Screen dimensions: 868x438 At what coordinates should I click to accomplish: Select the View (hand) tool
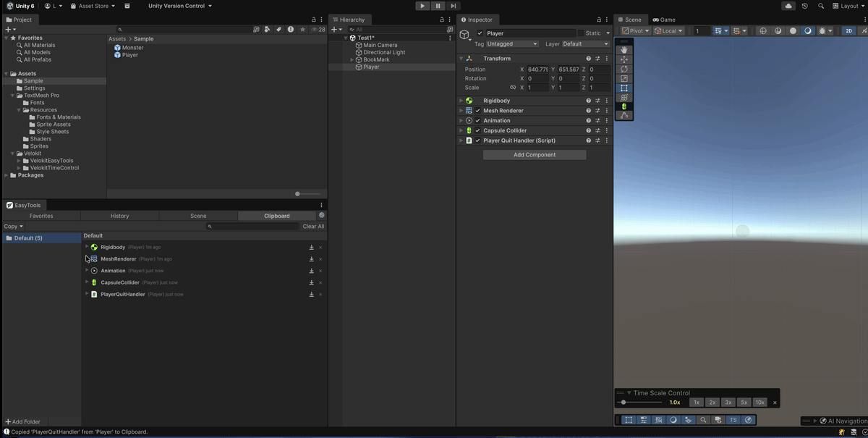624,49
